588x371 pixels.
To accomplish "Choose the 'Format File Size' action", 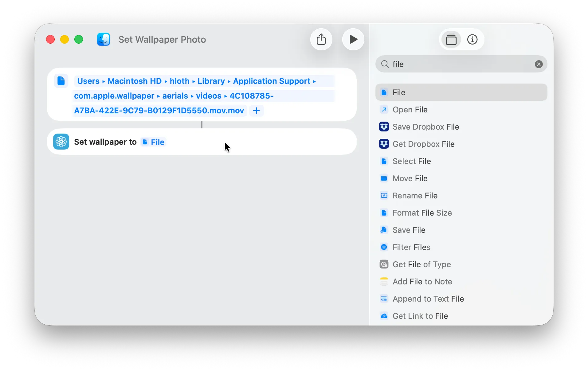I will 461,213.
